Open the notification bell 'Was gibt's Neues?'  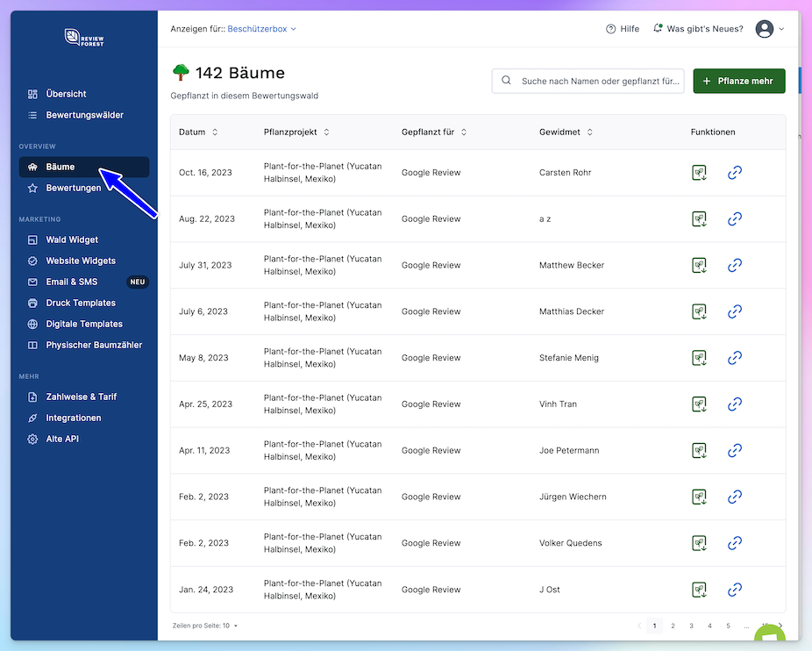coord(659,29)
